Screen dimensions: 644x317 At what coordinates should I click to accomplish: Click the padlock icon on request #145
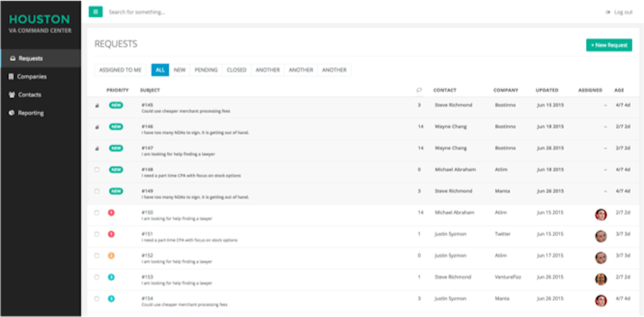point(97,105)
